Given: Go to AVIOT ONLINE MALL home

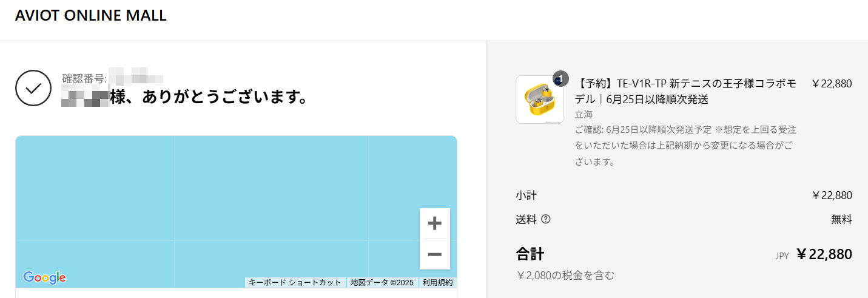Looking at the screenshot, I should coord(91,16).
